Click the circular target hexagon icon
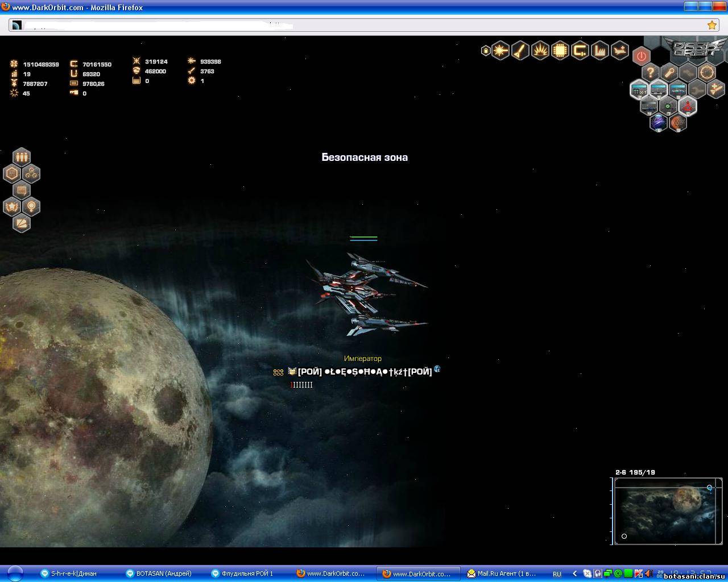 (707, 72)
